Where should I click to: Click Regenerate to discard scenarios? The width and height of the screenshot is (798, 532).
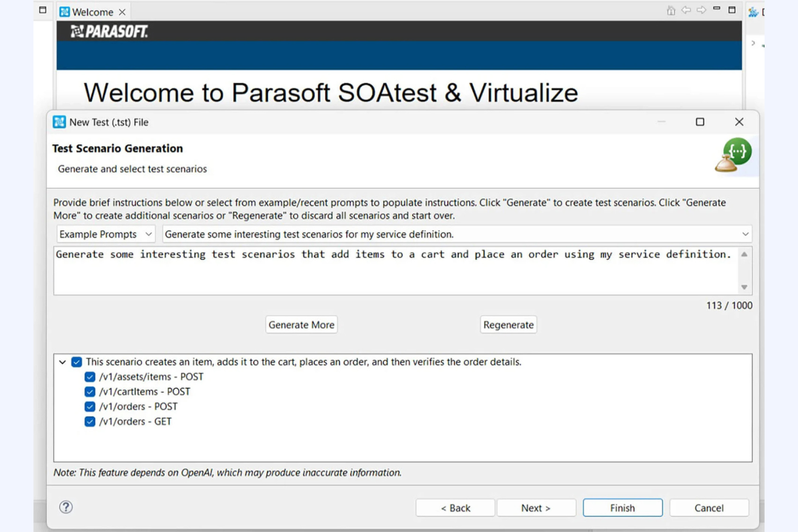pos(507,324)
